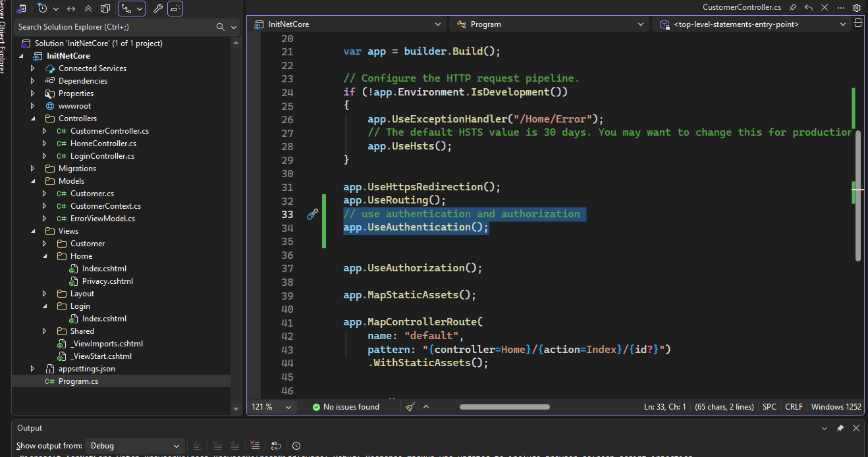The height and width of the screenshot is (457, 868).
Task: Open Solution Explorer Properties wrench icon
Action: coord(157,9)
